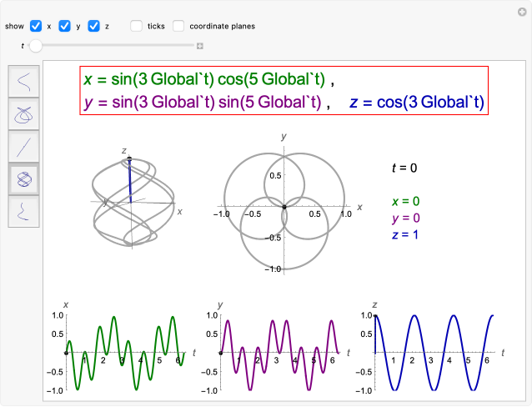The width and height of the screenshot is (532, 407).
Task: Expand the t slider controls
Action: click(200, 46)
